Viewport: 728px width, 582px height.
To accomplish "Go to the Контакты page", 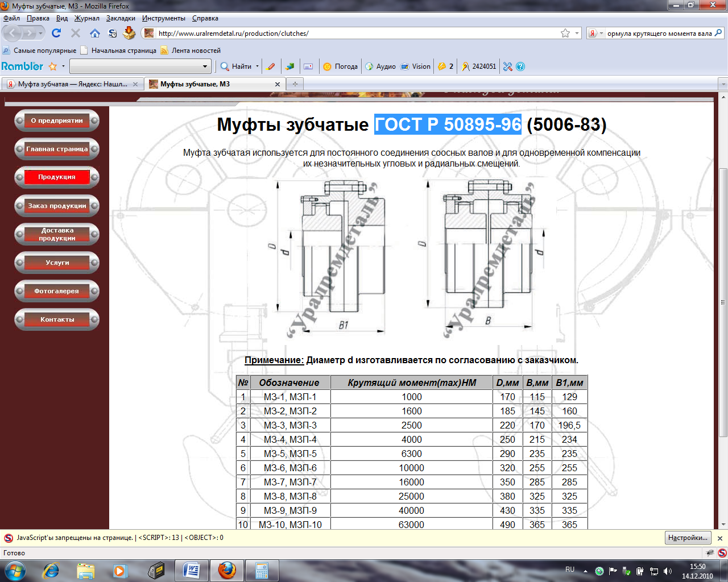I will click(57, 319).
